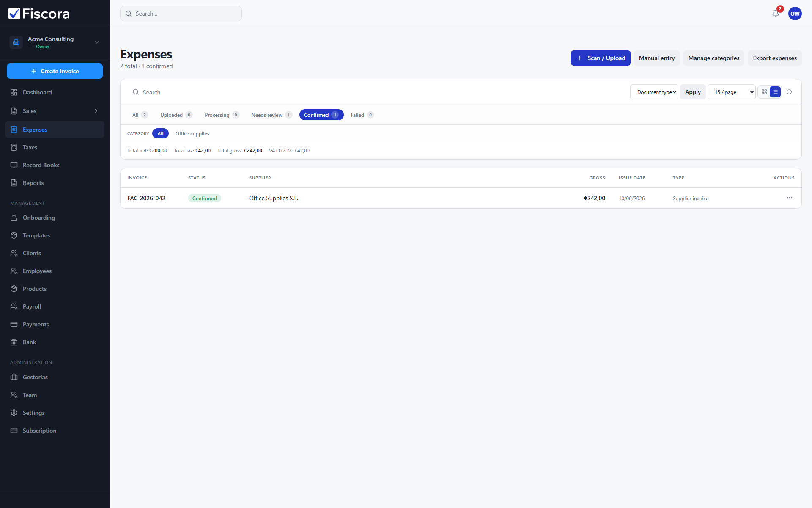Open row actions for FAC-2026-042
The image size is (812, 508).
pos(790,198)
